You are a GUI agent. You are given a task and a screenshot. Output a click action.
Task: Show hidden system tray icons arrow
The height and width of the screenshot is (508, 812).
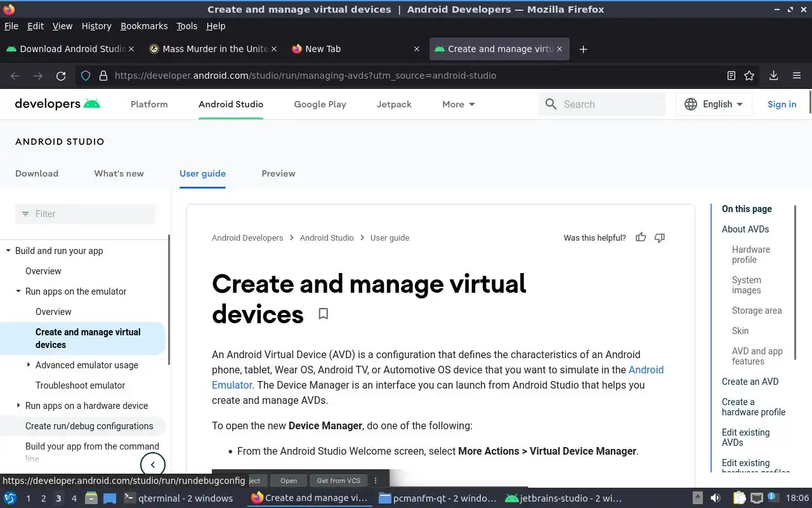(x=697, y=498)
